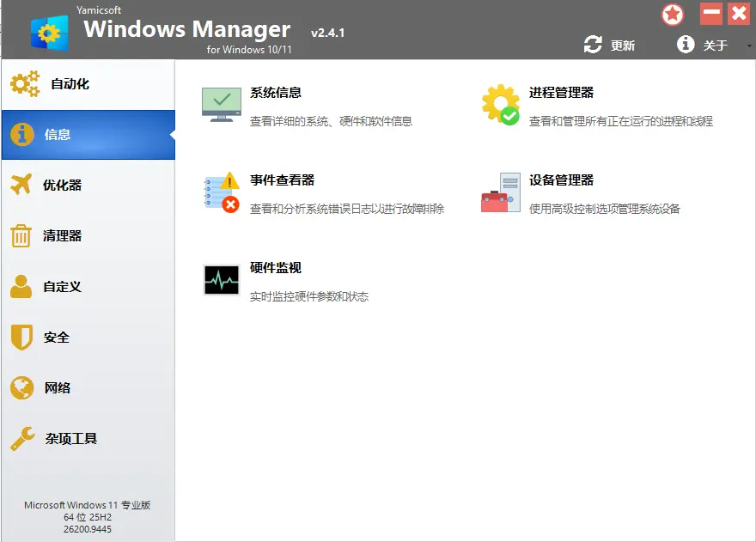Click the toolbox icon for 设备管理器
756x542 pixels.
coord(501,192)
